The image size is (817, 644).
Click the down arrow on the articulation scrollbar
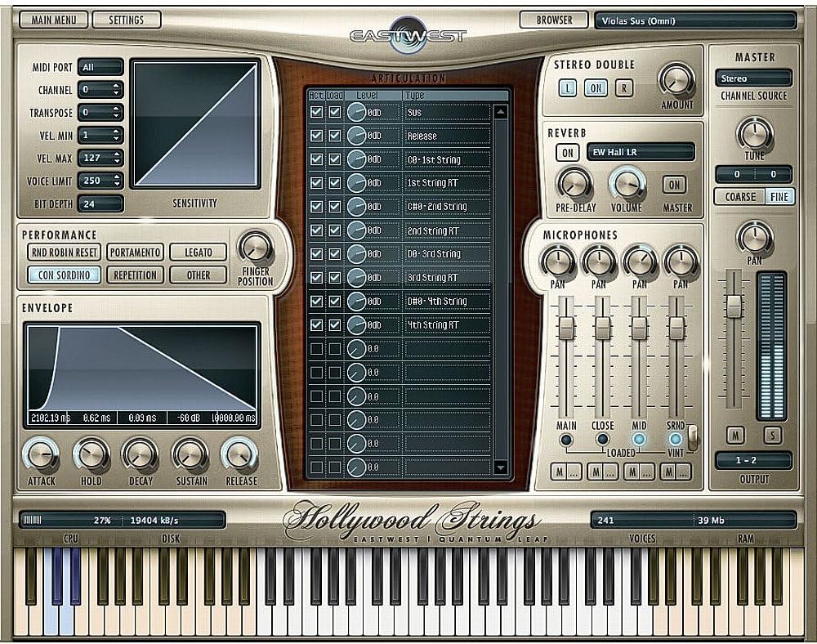pyautogui.click(x=500, y=467)
